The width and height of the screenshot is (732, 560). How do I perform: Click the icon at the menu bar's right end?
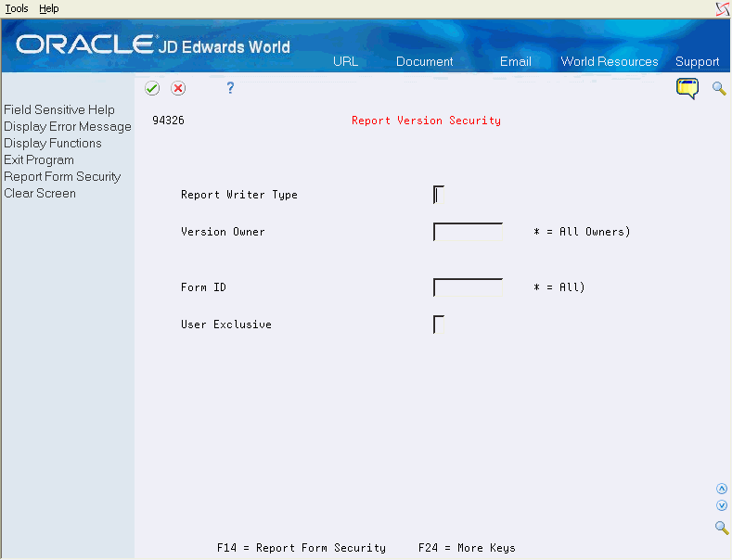(x=722, y=9)
